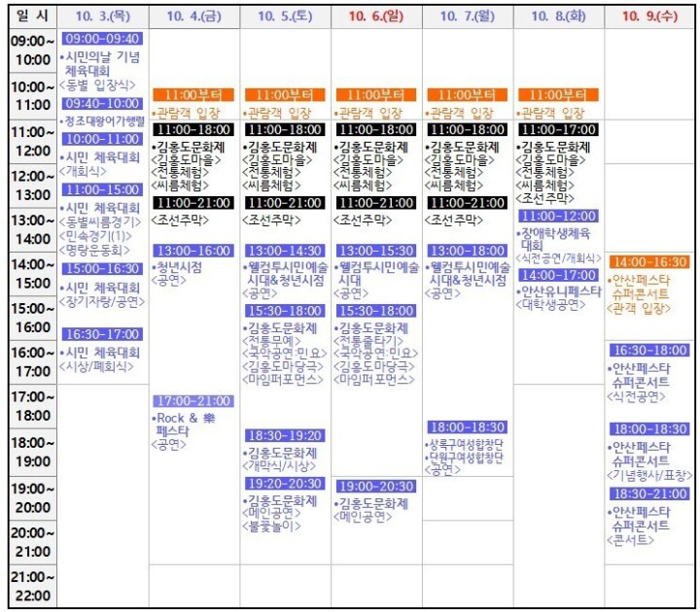
Task: Select 단원구여성합창단 entry
Action: point(464,458)
